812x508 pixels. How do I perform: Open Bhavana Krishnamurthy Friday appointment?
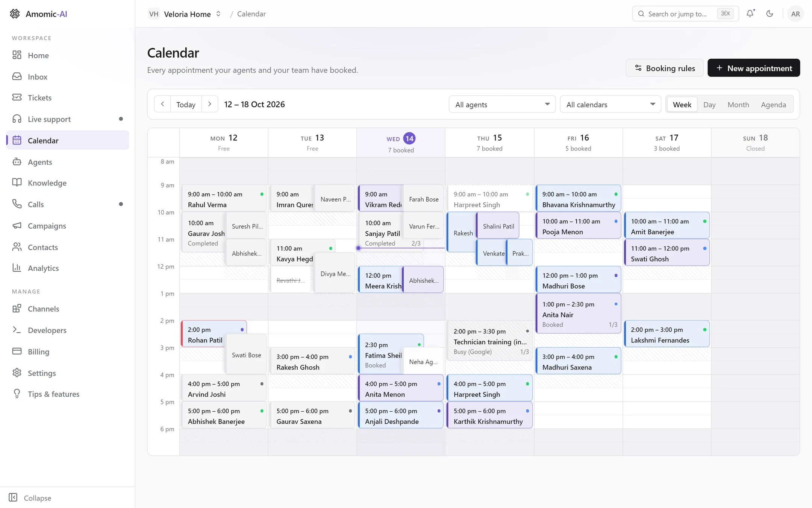(x=578, y=198)
